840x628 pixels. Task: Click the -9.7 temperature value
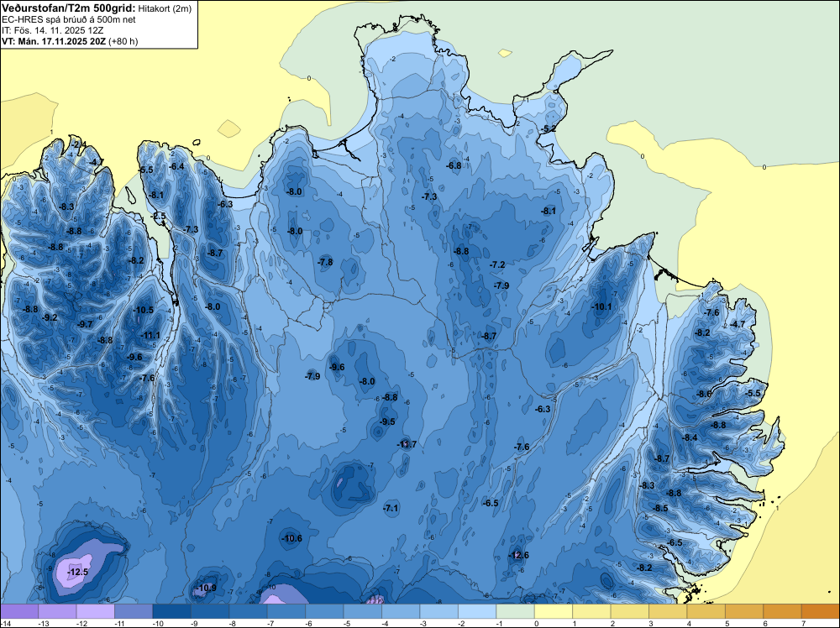point(85,324)
